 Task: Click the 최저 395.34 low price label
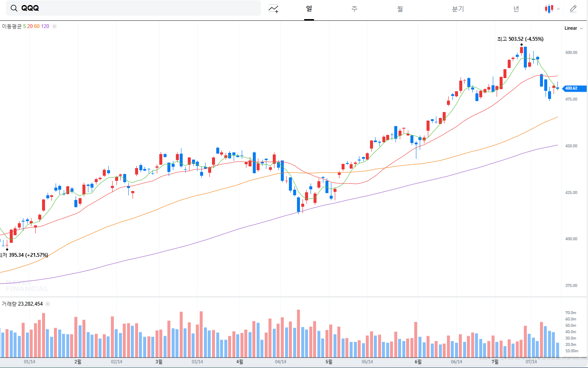(24, 255)
